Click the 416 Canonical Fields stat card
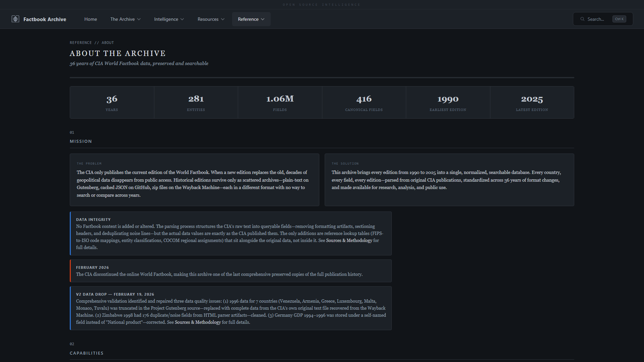 [364, 103]
